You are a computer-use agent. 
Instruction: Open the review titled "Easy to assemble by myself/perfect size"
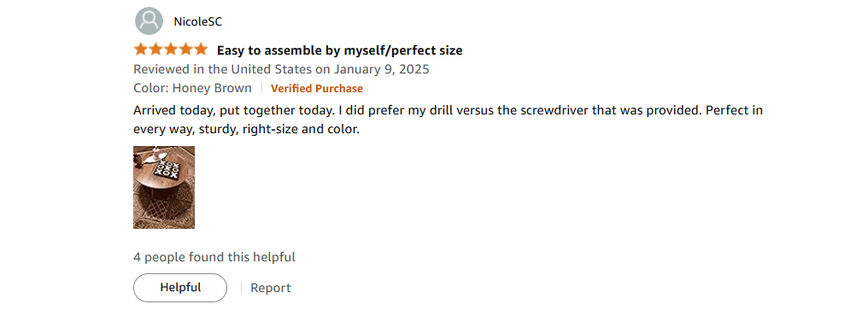click(x=339, y=50)
